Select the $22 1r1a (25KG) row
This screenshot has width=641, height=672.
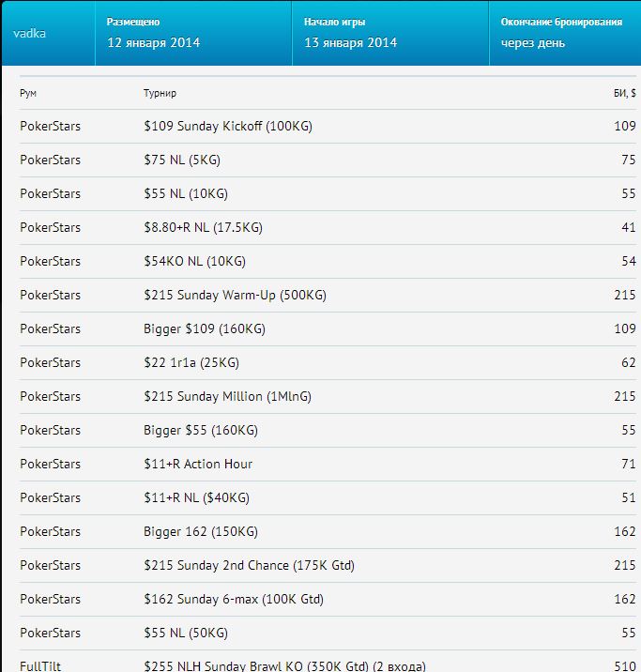(328, 362)
